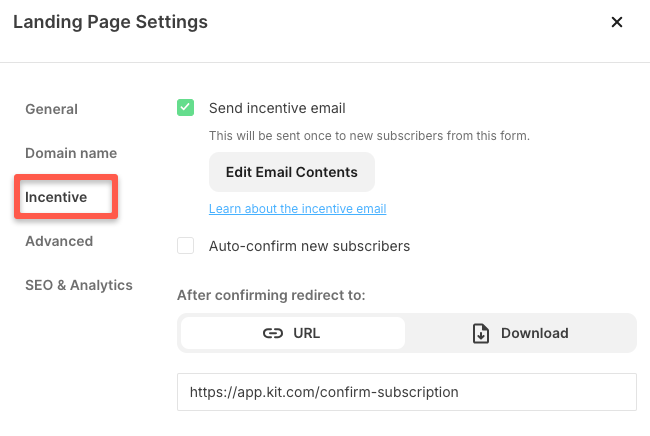650x436 pixels.
Task: Open the General settings tab
Action: click(x=51, y=109)
